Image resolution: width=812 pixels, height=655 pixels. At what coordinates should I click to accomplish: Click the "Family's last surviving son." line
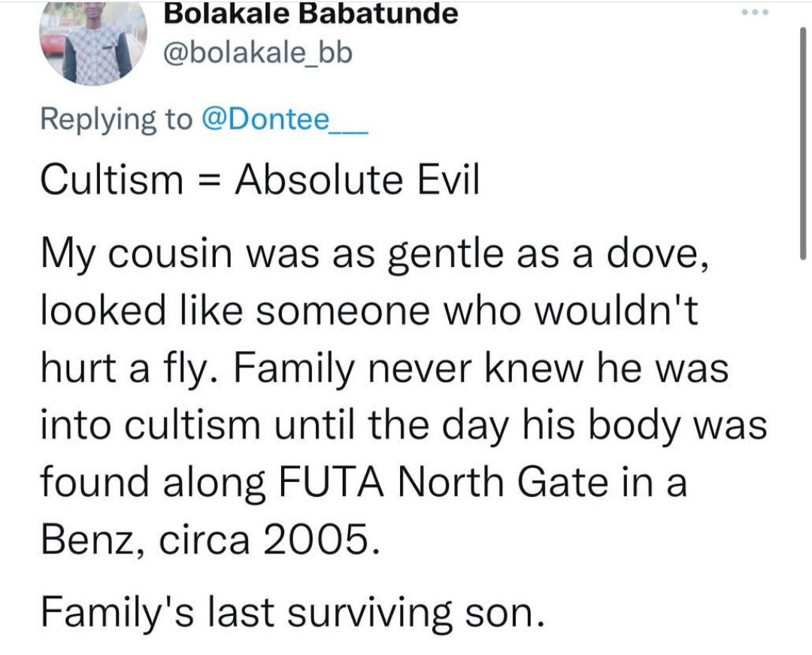[291, 614]
